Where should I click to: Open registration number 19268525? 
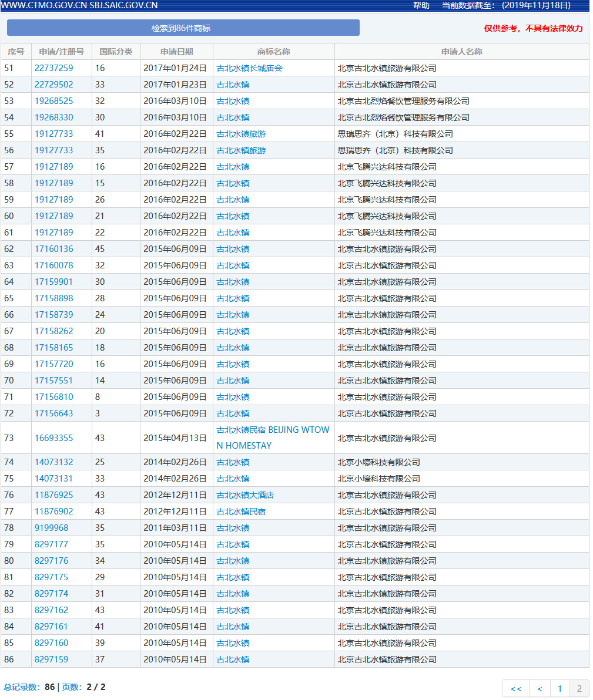(53, 101)
